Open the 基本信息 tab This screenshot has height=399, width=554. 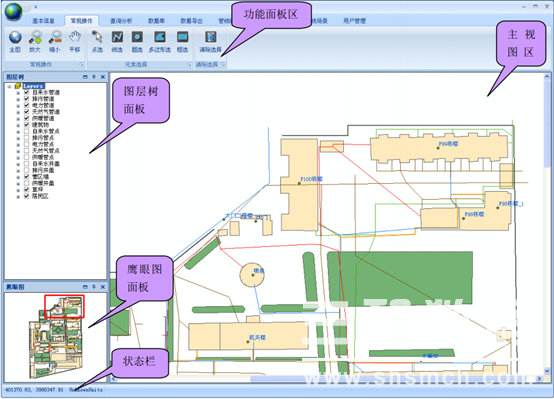(x=44, y=21)
